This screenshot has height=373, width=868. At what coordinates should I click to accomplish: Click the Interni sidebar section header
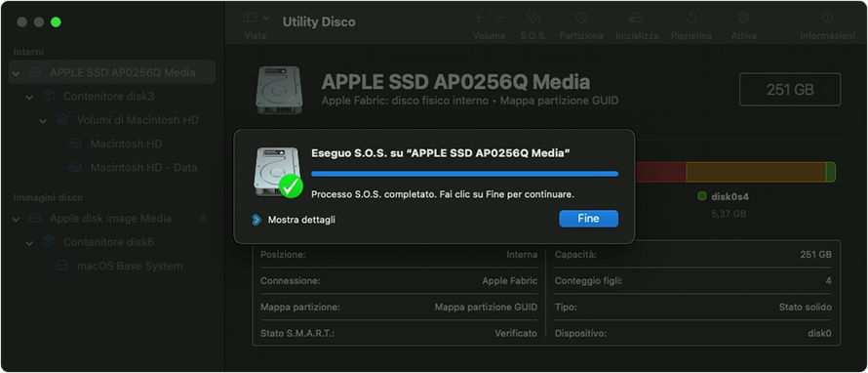coord(29,52)
